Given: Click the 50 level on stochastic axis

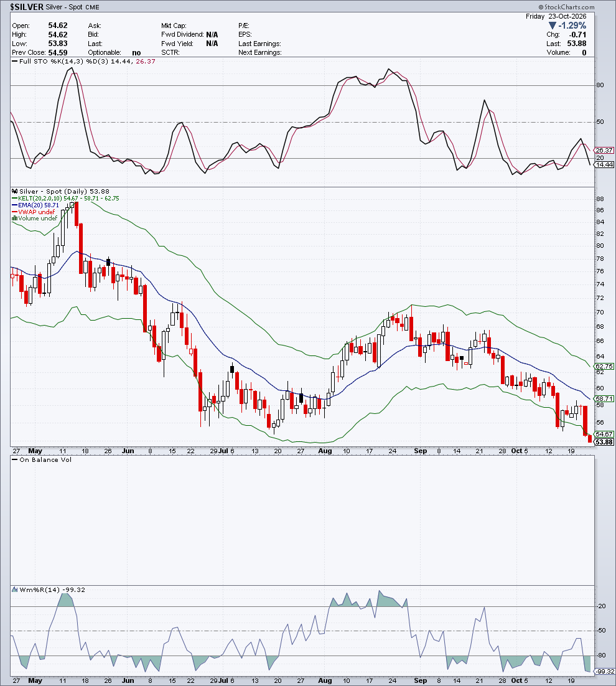Looking at the screenshot, I should (x=600, y=121).
